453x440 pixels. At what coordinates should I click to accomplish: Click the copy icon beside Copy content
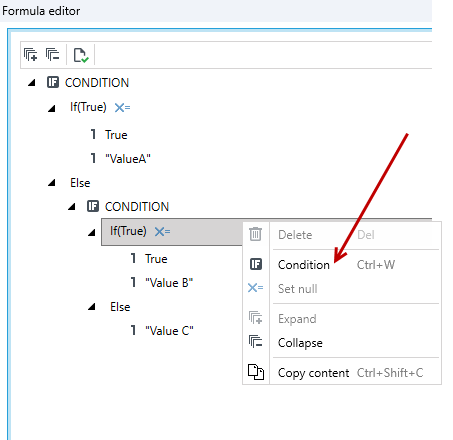tap(256, 372)
